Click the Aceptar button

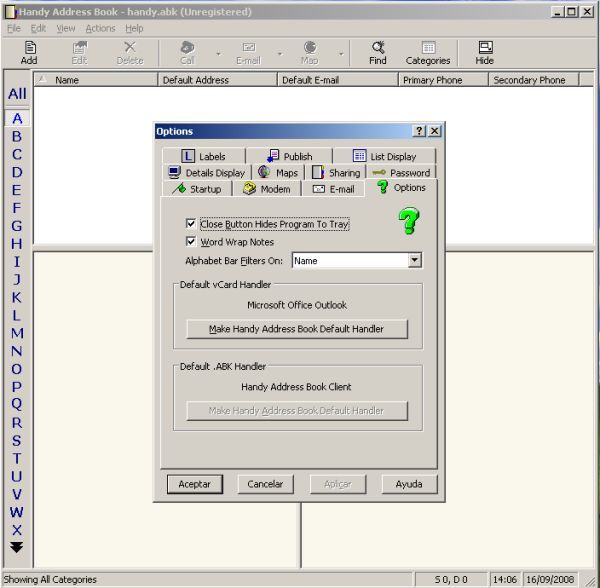(x=195, y=484)
